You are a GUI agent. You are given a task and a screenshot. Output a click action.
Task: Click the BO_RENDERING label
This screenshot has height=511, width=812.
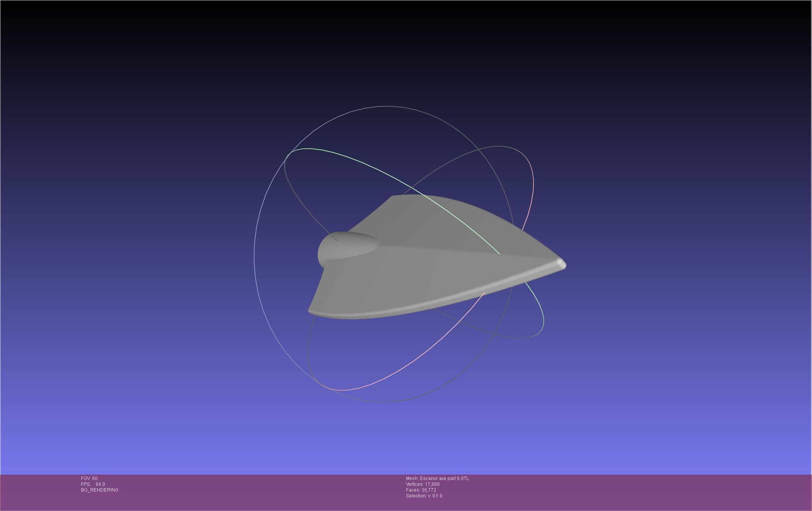pos(100,490)
